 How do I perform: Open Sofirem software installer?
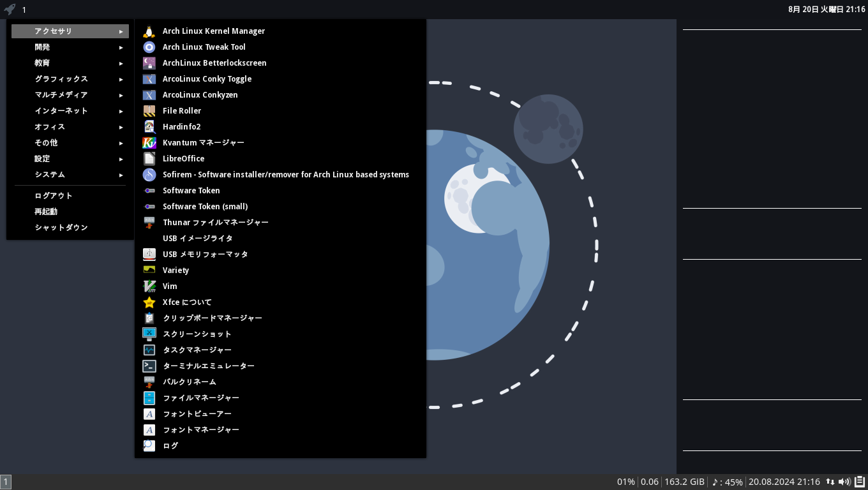[x=285, y=174]
